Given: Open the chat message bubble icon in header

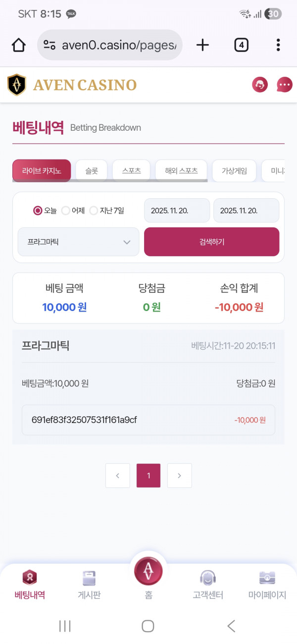Looking at the screenshot, I should (284, 84).
